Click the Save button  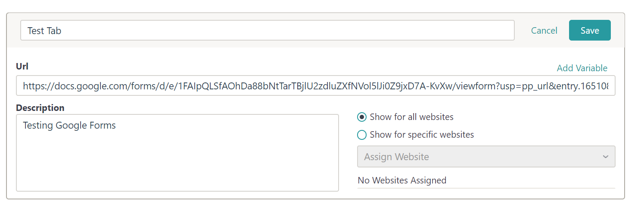click(590, 30)
